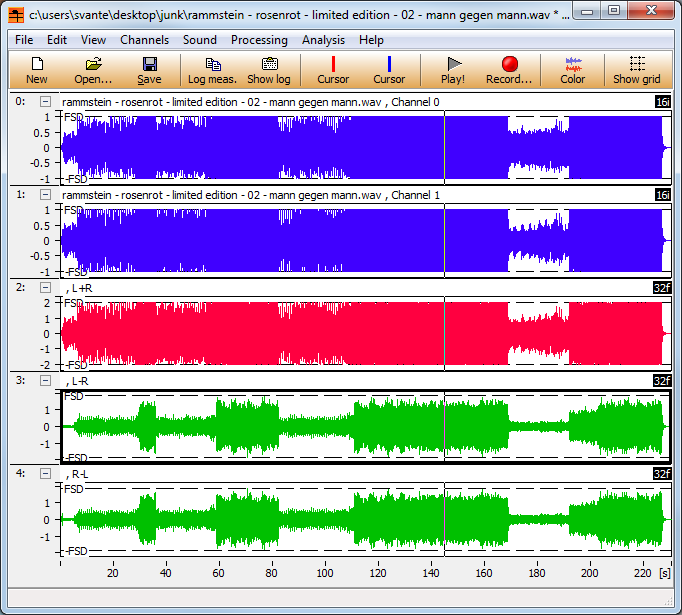Open the Processing menu
The height and width of the screenshot is (615, 682).
tap(259, 40)
